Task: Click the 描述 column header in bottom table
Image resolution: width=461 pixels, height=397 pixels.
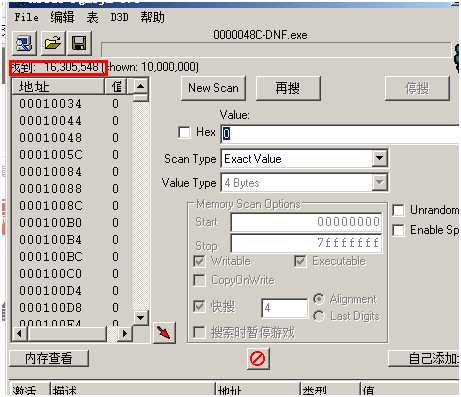Action: tap(133, 389)
